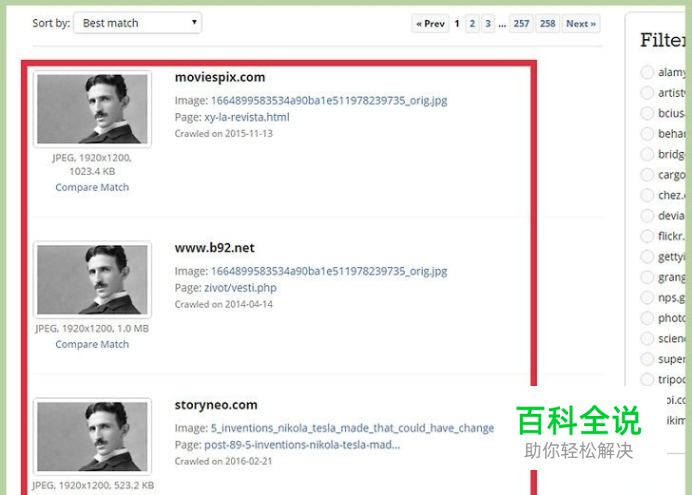Select the nps.g filter radio button
Viewport: 692px width, 495px height.
coord(647,297)
